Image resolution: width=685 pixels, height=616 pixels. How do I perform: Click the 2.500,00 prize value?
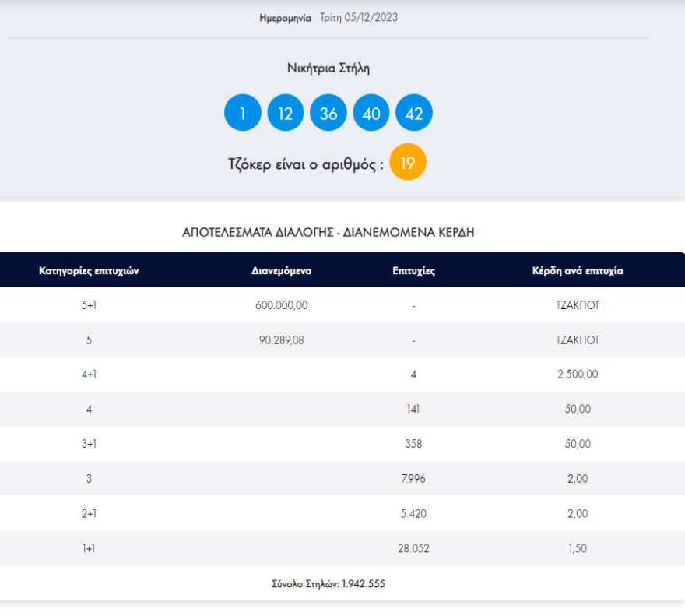pos(577,375)
